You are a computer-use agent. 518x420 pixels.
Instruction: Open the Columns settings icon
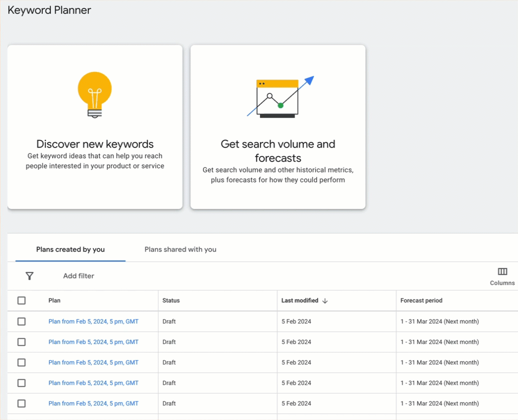click(x=502, y=271)
